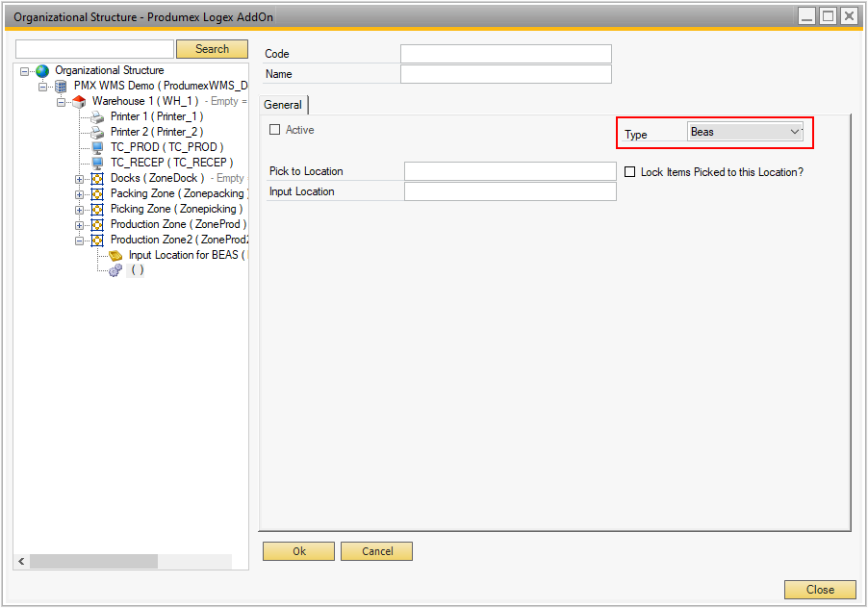868x608 pixels.
Task: Click the tree scrollbar left arrow
Action: tap(21, 562)
